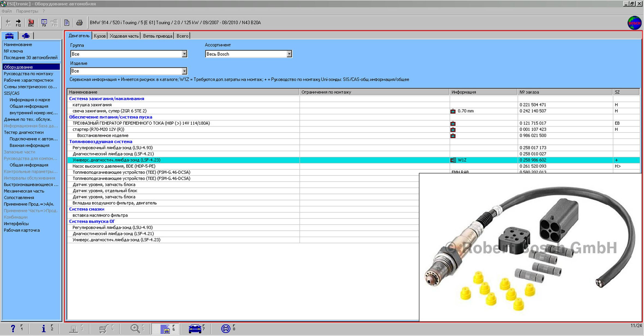Screen dimensions: 644x336
Task: Open the question mark help F1 icon
Action: tap(13, 328)
